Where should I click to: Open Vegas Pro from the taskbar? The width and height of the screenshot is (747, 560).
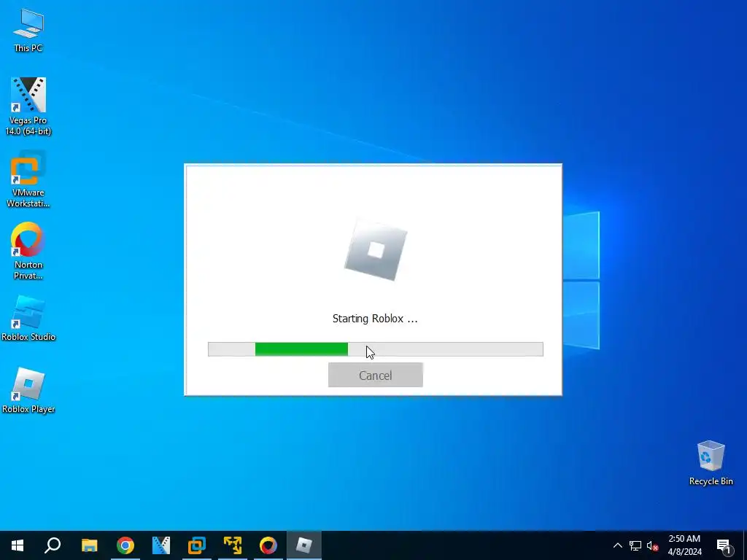(x=161, y=545)
